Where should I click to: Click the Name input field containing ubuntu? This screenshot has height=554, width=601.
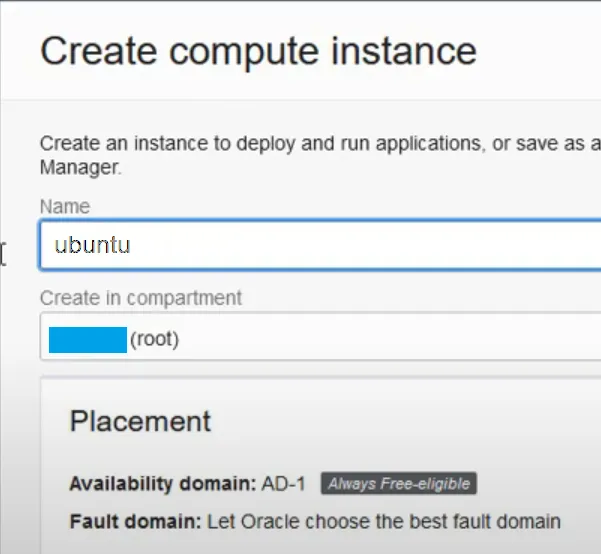pos(320,245)
